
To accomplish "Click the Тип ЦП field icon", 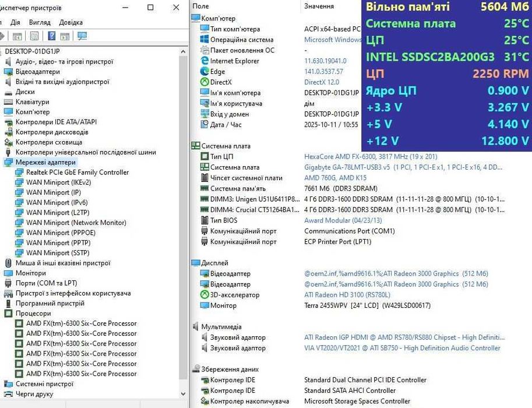I will point(205,156).
